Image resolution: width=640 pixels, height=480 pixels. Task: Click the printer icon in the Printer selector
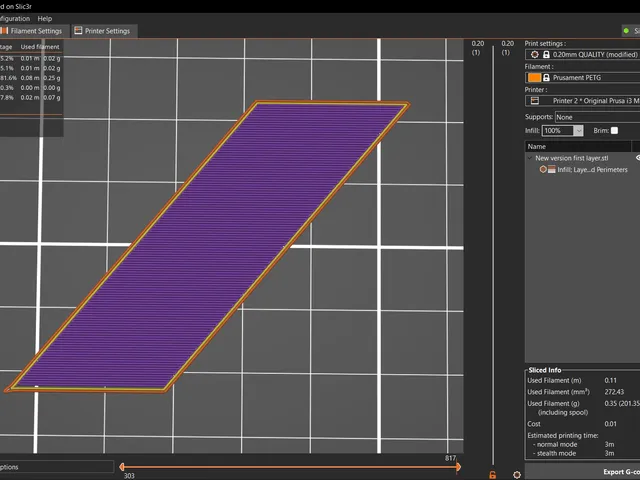(x=535, y=100)
